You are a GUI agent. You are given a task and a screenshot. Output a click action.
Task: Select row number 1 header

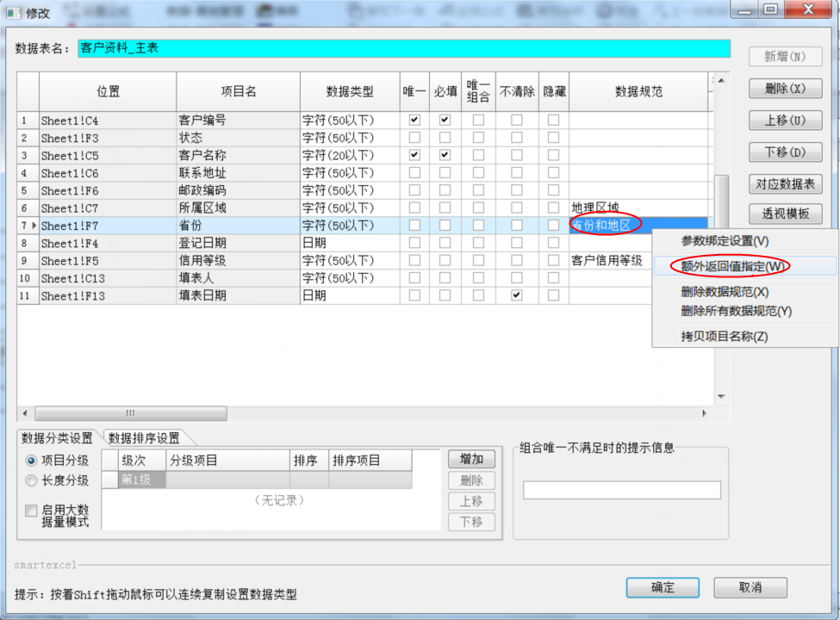[28, 121]
